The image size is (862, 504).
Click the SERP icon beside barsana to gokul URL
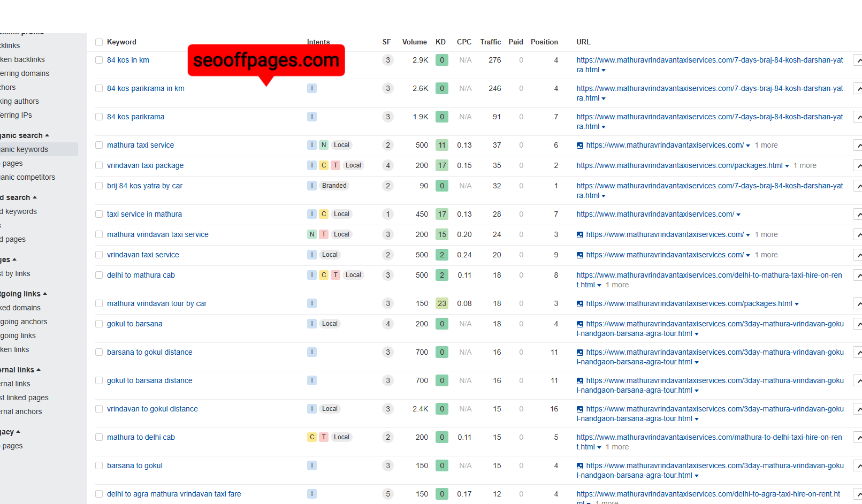point(579,466)
